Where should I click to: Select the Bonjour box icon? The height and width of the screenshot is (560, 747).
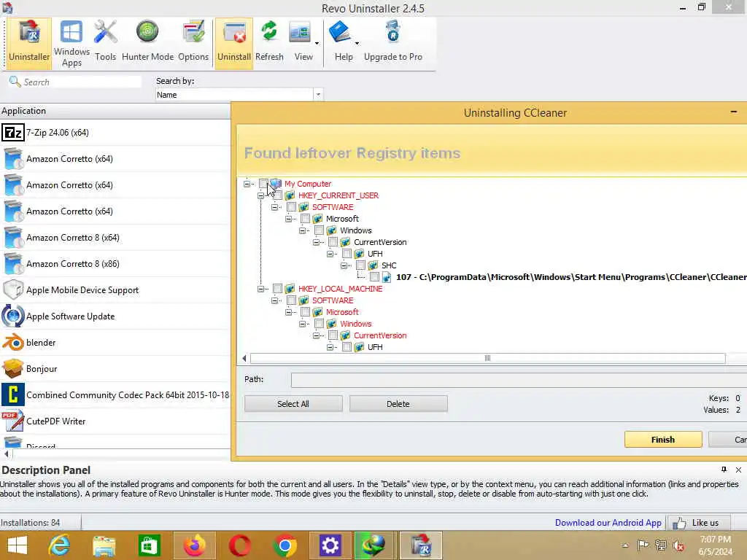tap(13, 368)
